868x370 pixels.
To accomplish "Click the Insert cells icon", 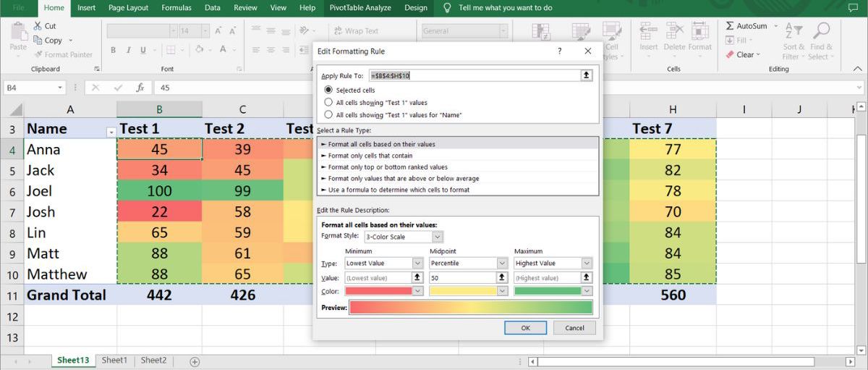I will pos(648,31).
